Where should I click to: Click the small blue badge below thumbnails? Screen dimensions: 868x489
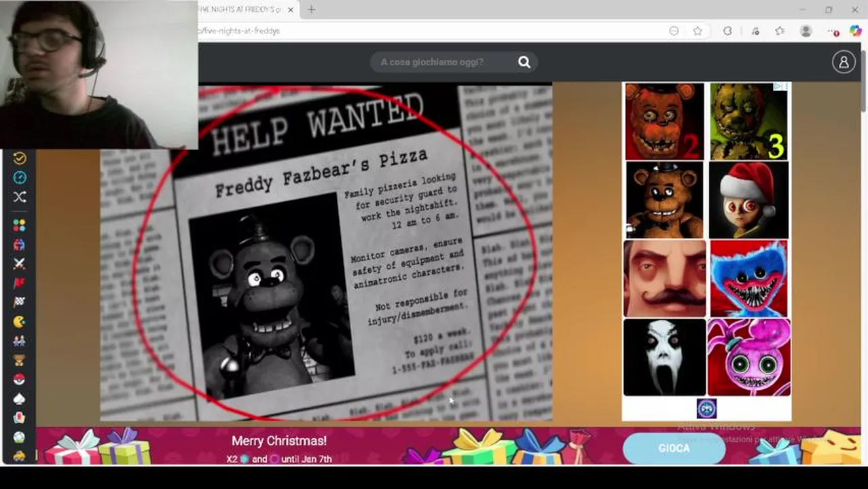pyautogui.click(x=706, y=408)
